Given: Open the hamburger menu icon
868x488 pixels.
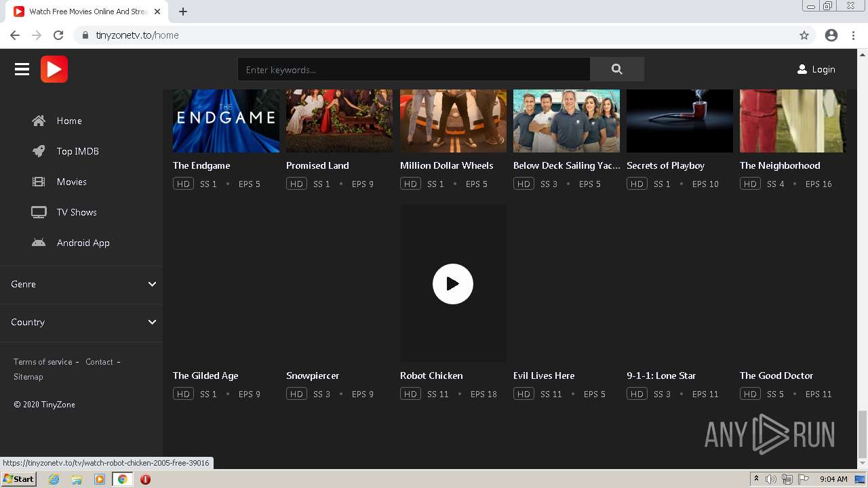Looking at the screenshot, I should 22,69.
